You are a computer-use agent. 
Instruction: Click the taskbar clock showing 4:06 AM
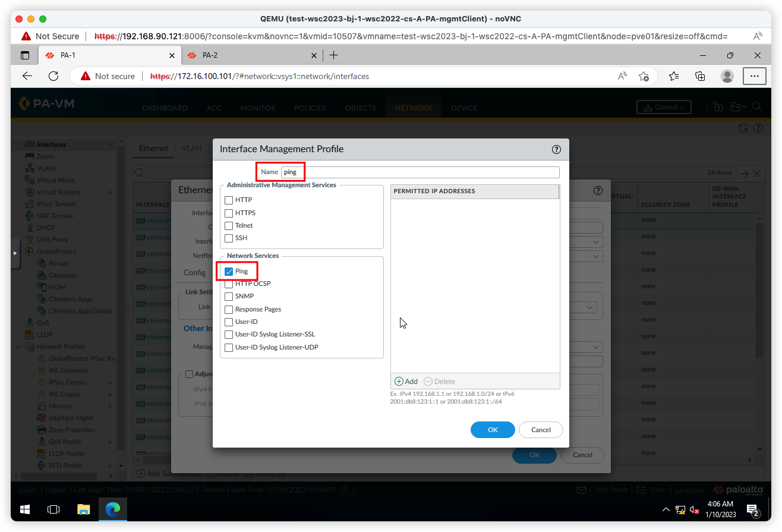721,509
